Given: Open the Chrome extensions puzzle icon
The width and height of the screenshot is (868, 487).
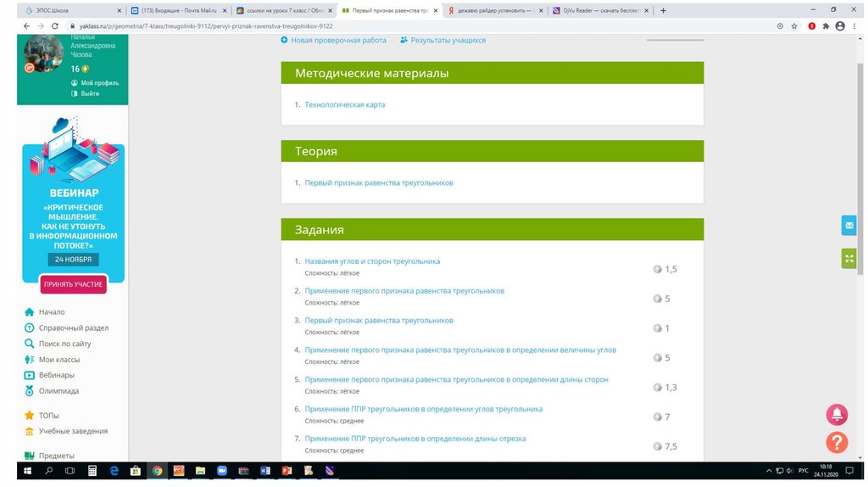Looking at the screenshot, I should coord(826,26).
